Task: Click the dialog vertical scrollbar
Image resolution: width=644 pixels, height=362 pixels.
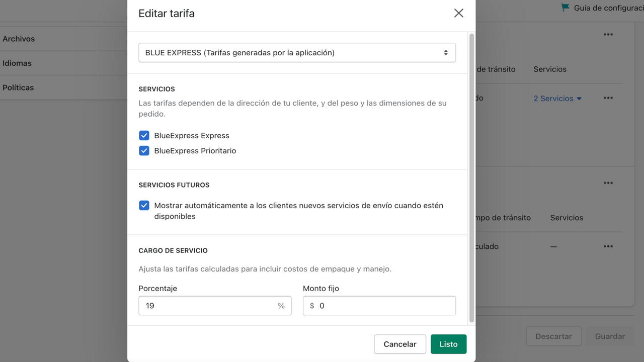Action: [x=471, y=178]
